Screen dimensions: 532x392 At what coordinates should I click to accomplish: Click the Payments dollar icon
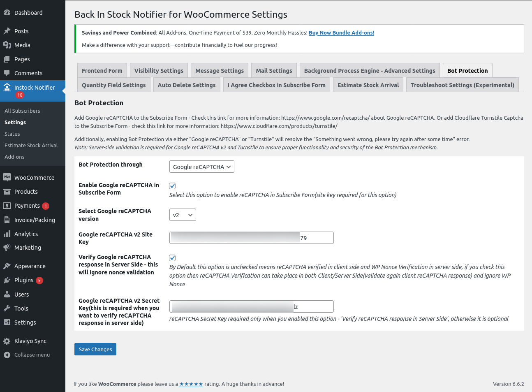[x=7, y=206]
